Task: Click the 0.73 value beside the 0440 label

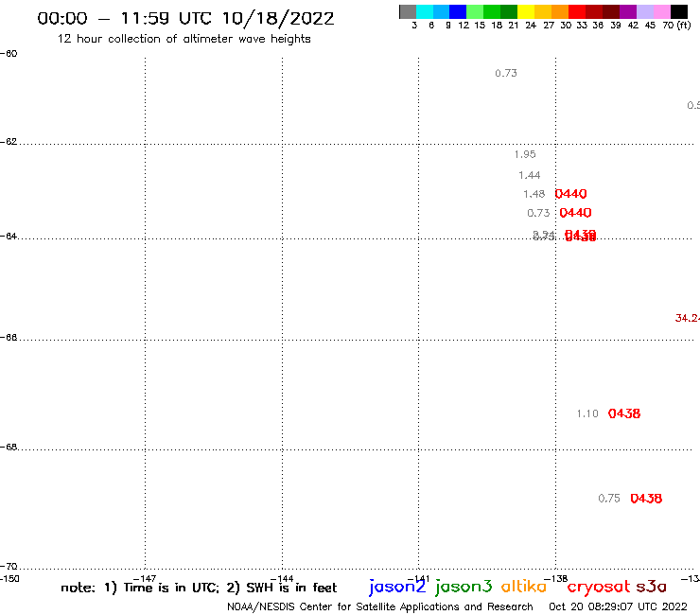Action: point(538,213)
